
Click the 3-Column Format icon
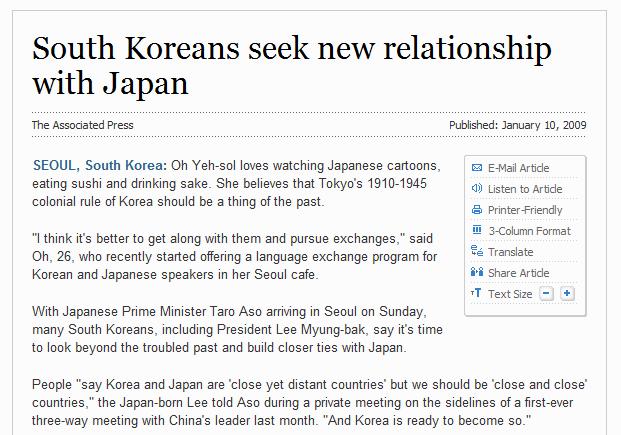click(x=477, y=230)
